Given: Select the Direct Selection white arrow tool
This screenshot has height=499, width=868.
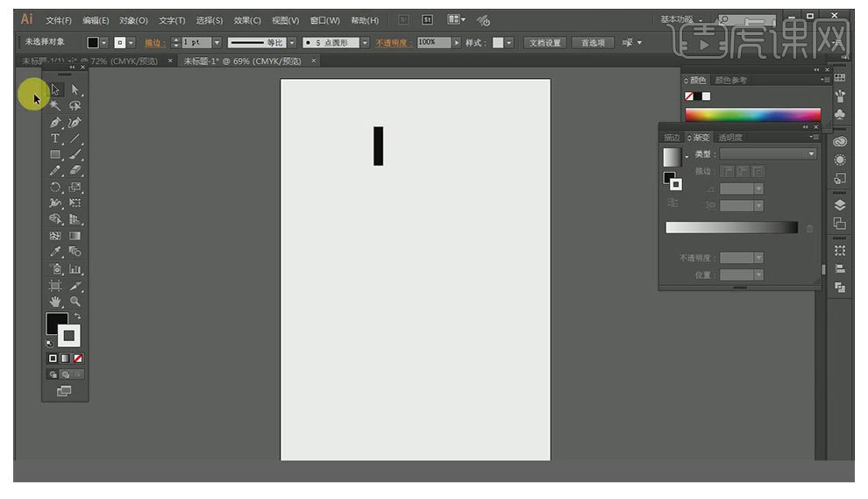Looking at the screenshot, I should tap(75, 89).
